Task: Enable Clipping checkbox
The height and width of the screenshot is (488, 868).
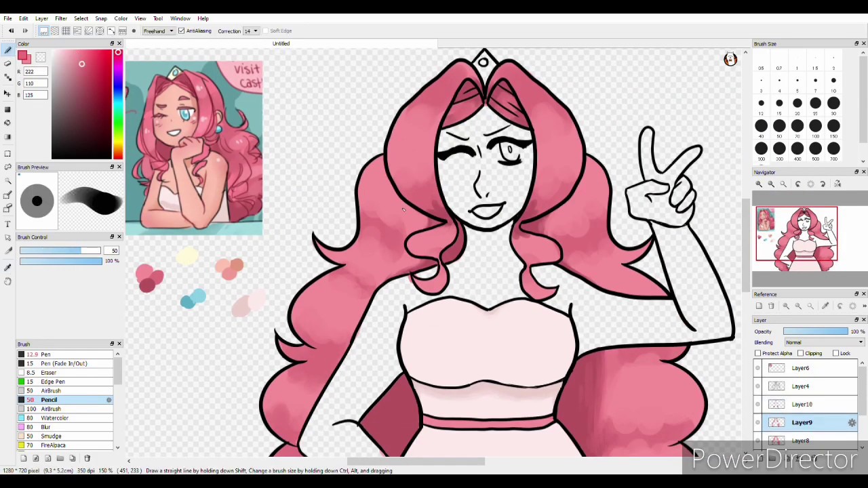Action: click(801, 353)
